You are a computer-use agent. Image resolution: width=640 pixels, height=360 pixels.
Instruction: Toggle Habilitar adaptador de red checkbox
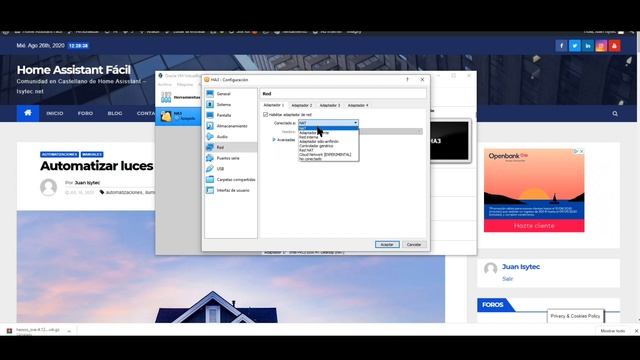265,115
